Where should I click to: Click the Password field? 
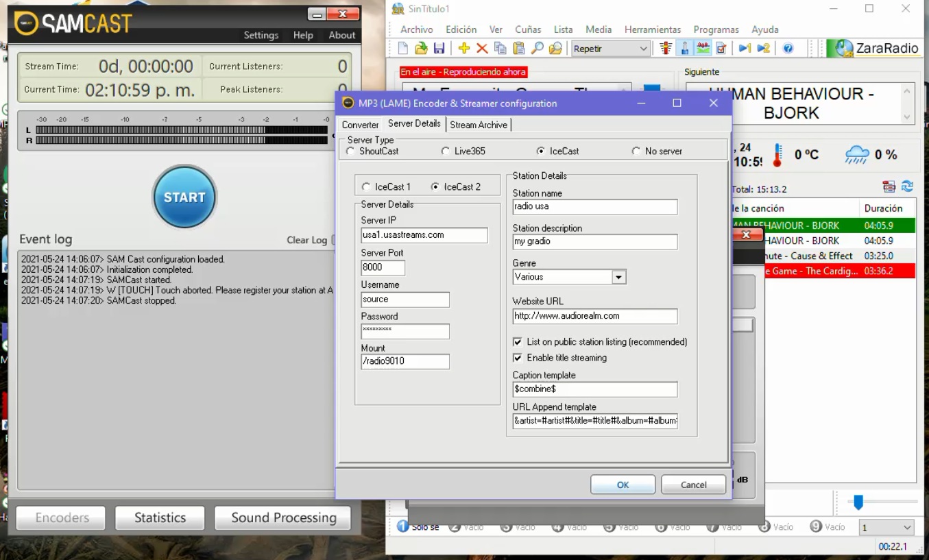tap(405, 330)
